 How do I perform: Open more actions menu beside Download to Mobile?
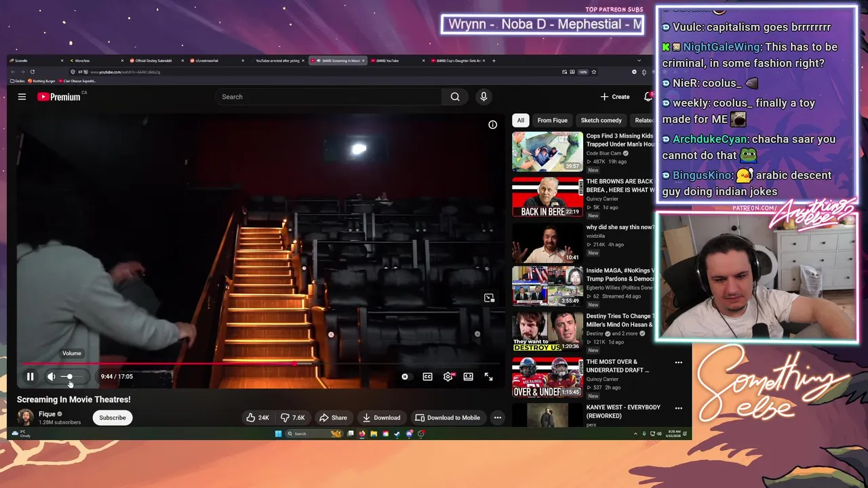click(x=498, y=418)
